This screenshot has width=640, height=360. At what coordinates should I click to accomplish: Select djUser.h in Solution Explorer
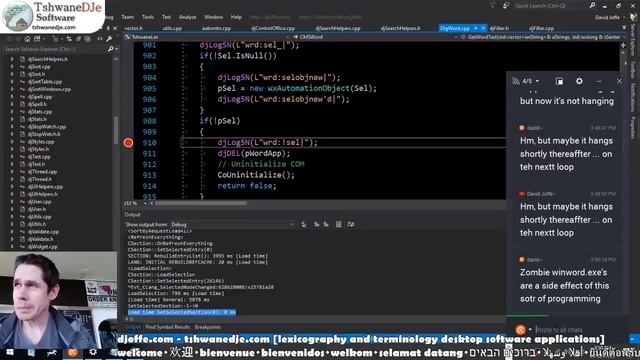pos(37,209)
